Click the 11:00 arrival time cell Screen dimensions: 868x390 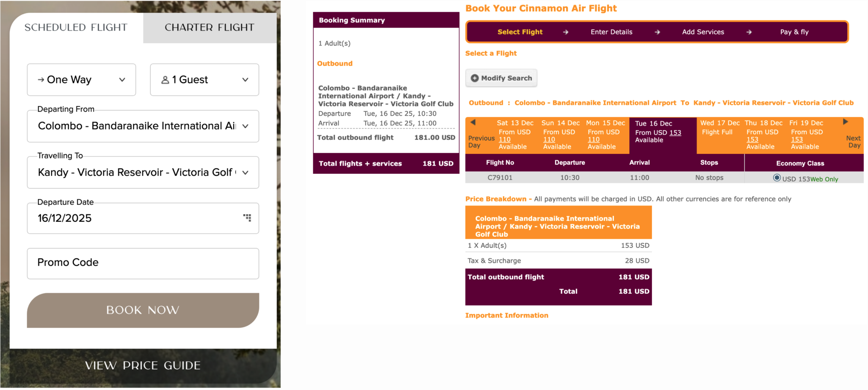coord(639,178)
